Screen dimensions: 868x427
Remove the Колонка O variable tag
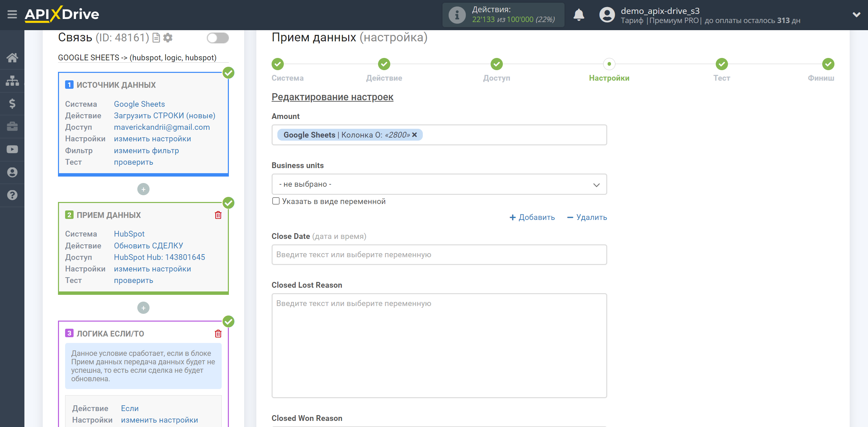(414, 135)
